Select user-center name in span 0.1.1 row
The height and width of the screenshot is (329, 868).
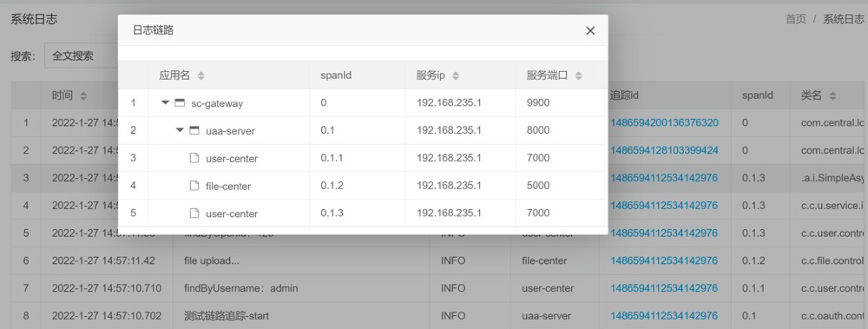(232, 158)
